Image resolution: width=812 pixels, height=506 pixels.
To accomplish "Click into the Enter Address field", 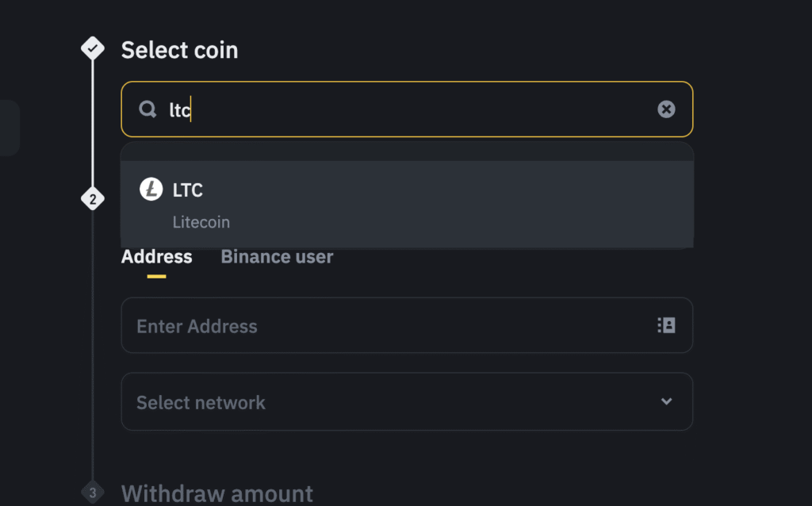I will click(x=407, y=325).
